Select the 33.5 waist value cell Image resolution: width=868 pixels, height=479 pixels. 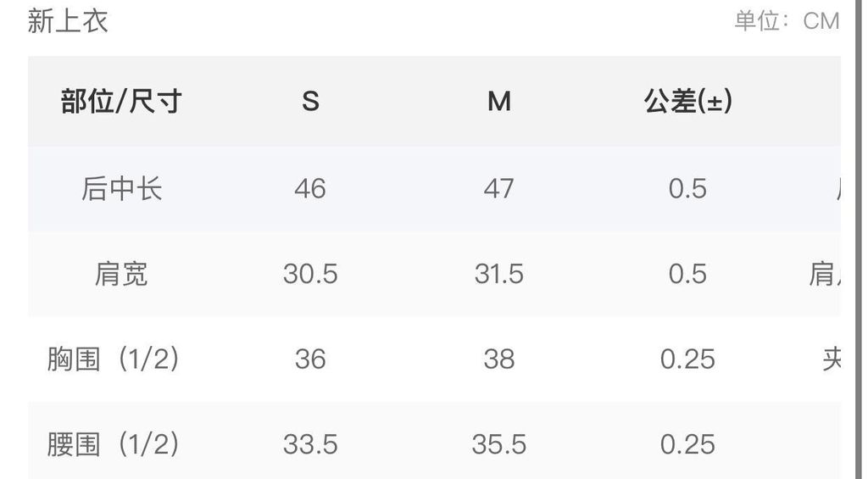click(310, 445)
